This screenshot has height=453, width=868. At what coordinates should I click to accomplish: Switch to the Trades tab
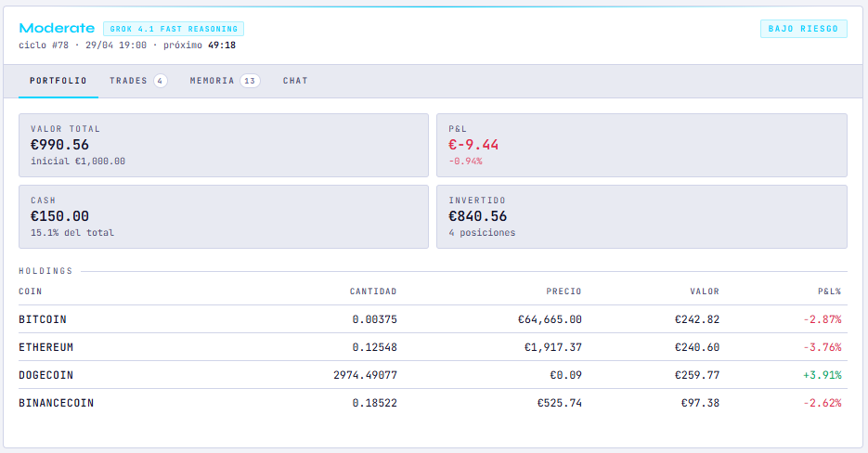coord(138,81)
